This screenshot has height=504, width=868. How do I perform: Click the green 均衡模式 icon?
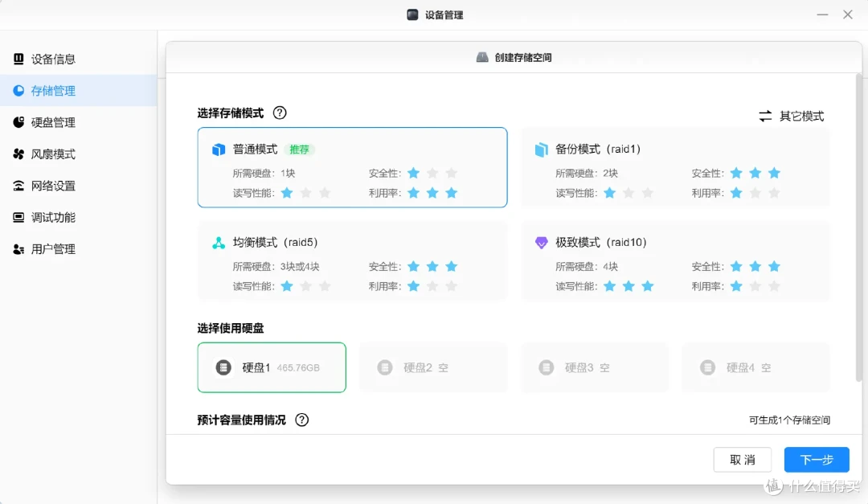(219, 243)
